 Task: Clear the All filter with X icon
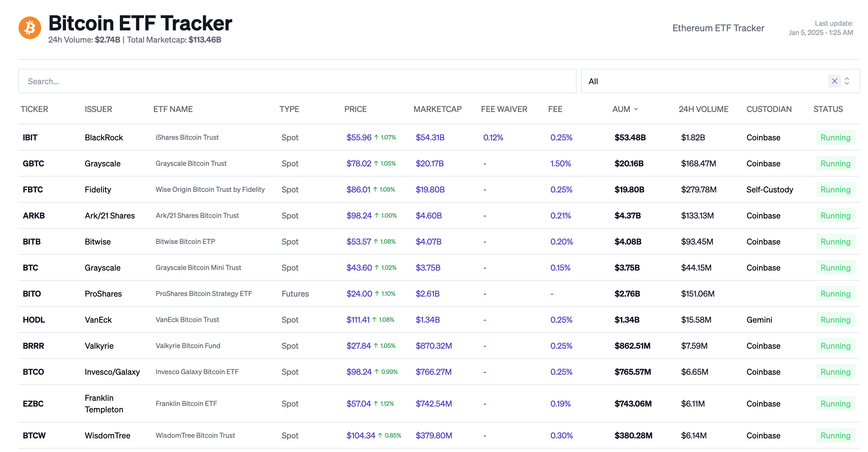coord(834,81)
